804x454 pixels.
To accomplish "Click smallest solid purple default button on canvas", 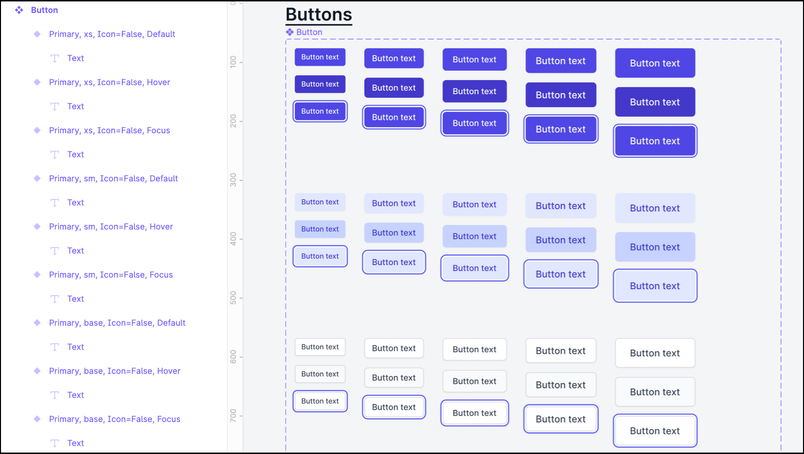I will [x=320, y=57].
